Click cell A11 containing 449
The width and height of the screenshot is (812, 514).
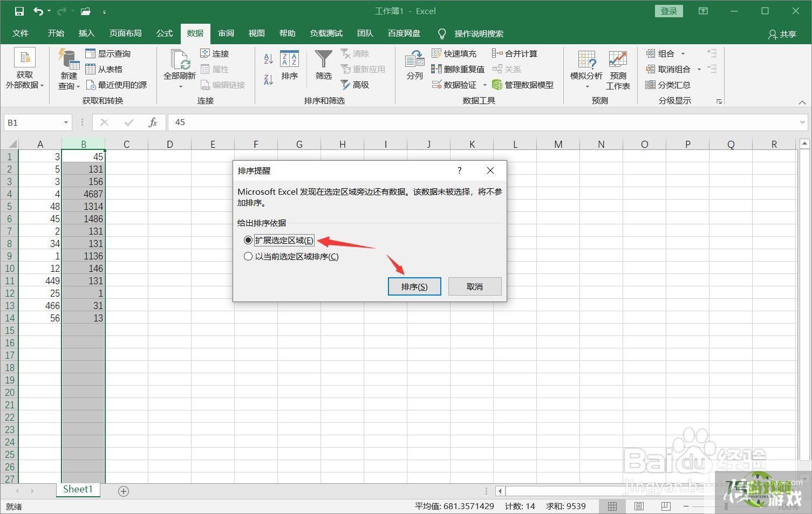pyautogui.click(x=40, y=280)
